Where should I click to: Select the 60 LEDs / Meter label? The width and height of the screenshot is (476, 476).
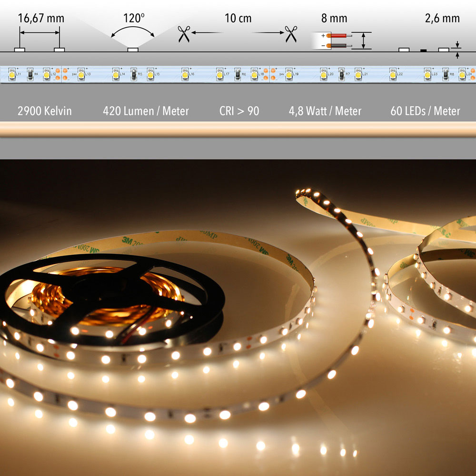(x=425, y=111)
